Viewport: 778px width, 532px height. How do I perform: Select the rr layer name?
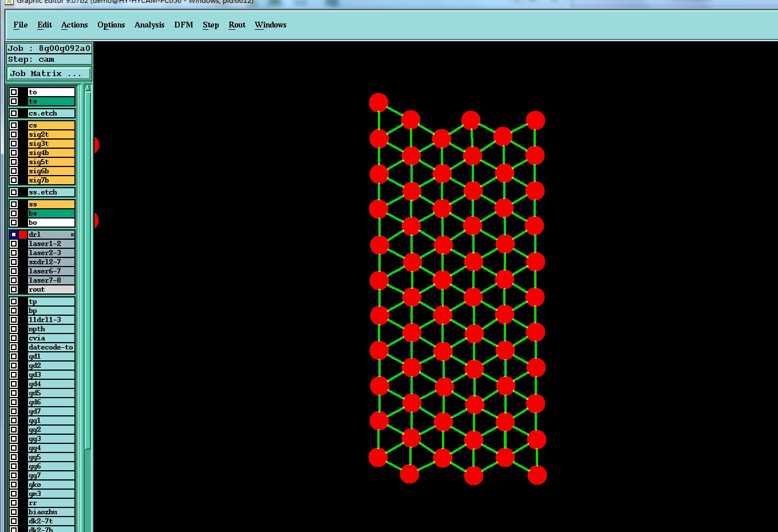pos(52,503)
